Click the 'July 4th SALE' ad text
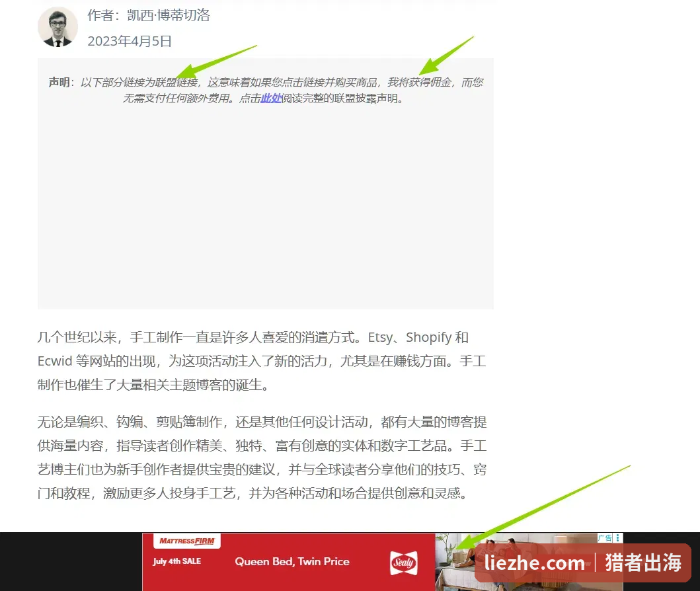 tap(176, 561)
